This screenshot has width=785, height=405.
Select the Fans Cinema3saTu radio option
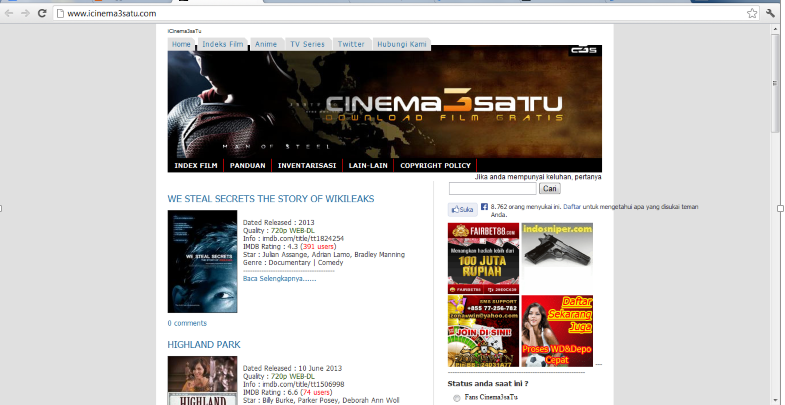point(456,398)
